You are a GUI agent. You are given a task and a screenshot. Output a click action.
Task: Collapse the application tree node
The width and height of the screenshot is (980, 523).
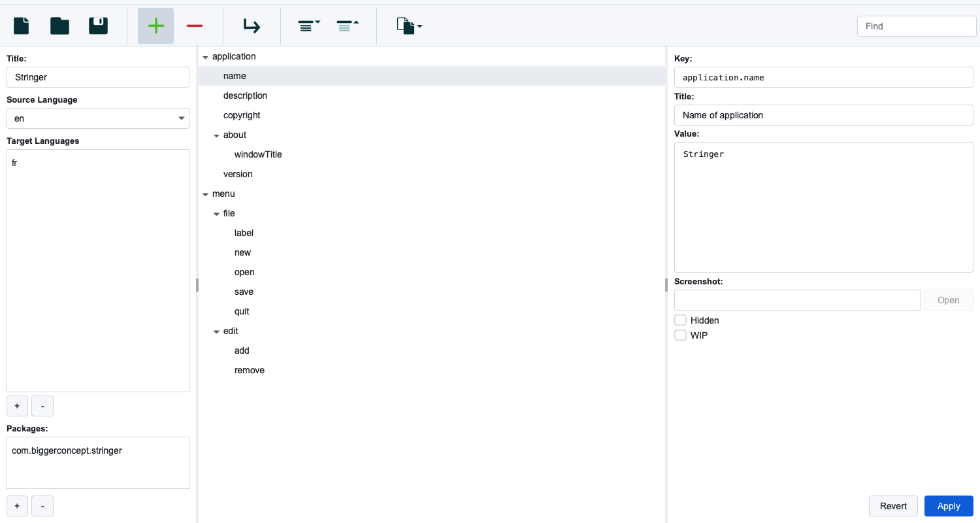coord(205,57)
